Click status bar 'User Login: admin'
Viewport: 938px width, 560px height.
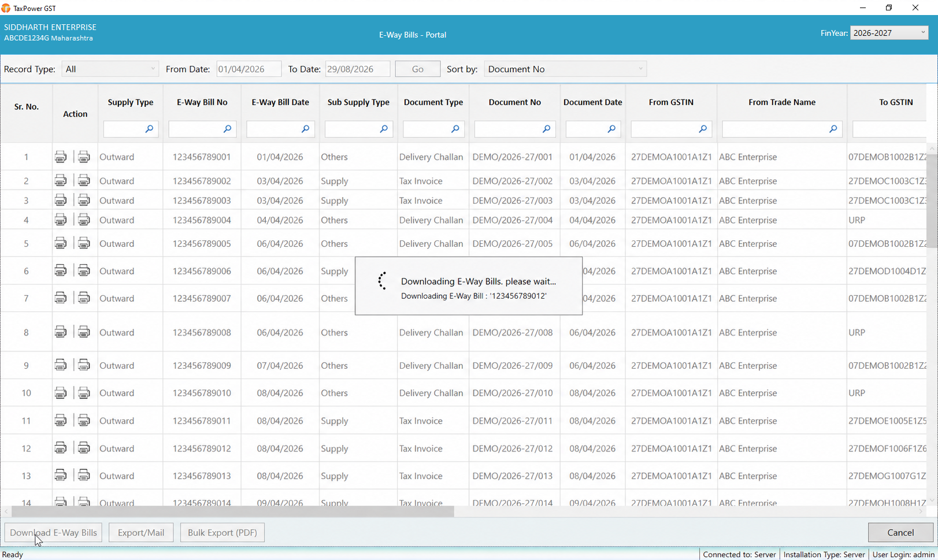coord(903,554)
